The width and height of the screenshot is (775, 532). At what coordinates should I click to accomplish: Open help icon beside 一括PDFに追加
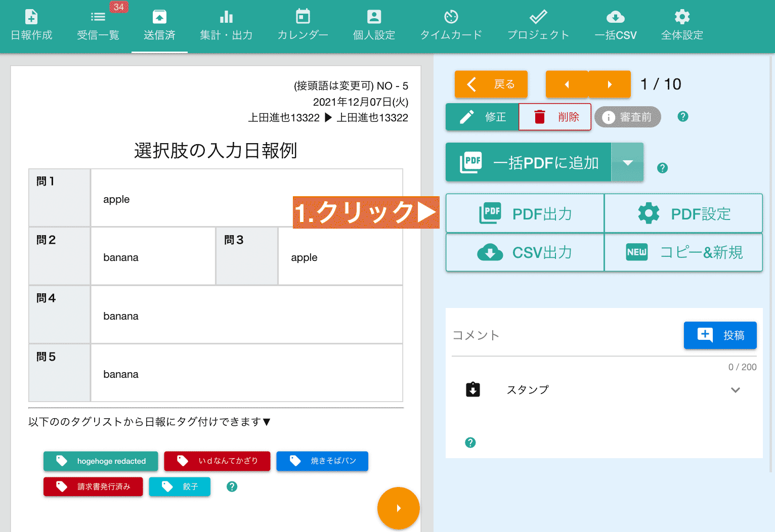coord(662,168)
